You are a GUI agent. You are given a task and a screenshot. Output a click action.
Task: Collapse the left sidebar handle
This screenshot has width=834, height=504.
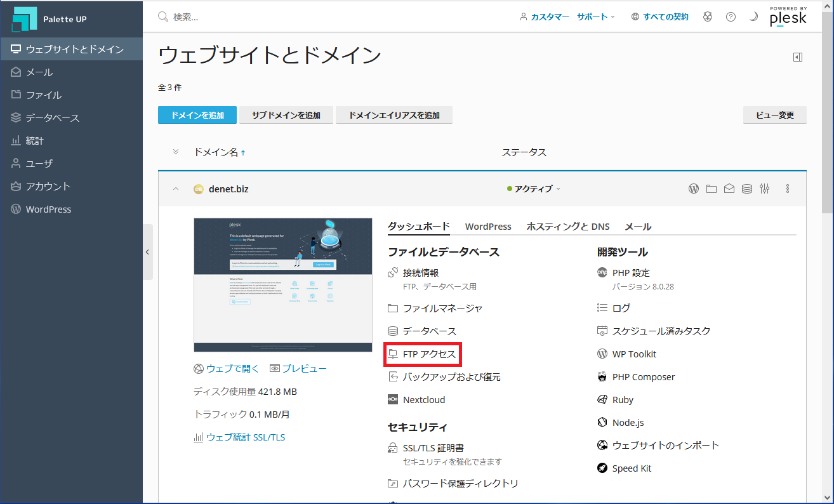click(148, 252)
